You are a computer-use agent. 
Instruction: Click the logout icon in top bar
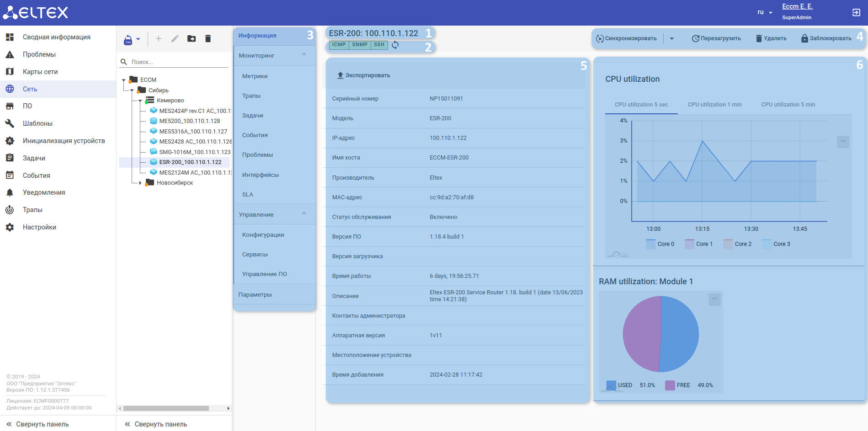pos(856,12)
